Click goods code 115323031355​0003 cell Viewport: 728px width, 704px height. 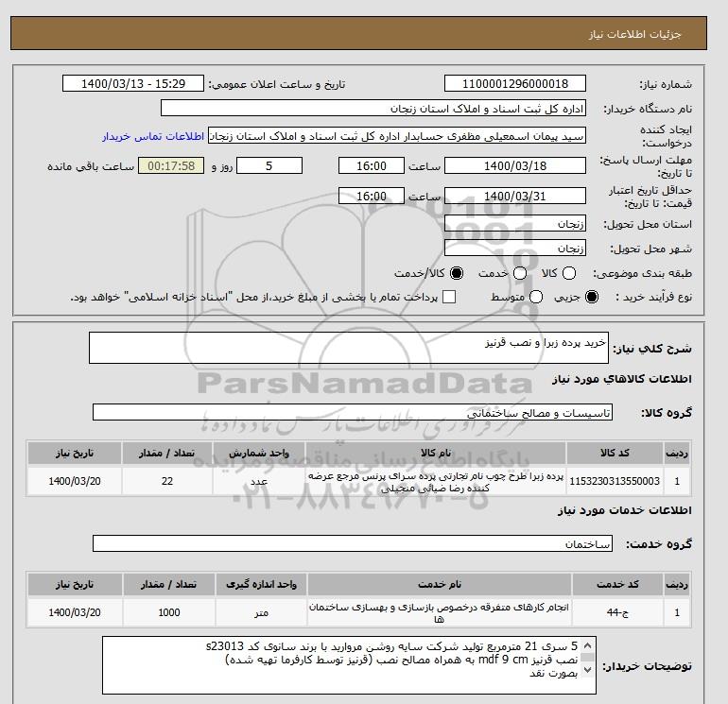(x=615, y=481)
